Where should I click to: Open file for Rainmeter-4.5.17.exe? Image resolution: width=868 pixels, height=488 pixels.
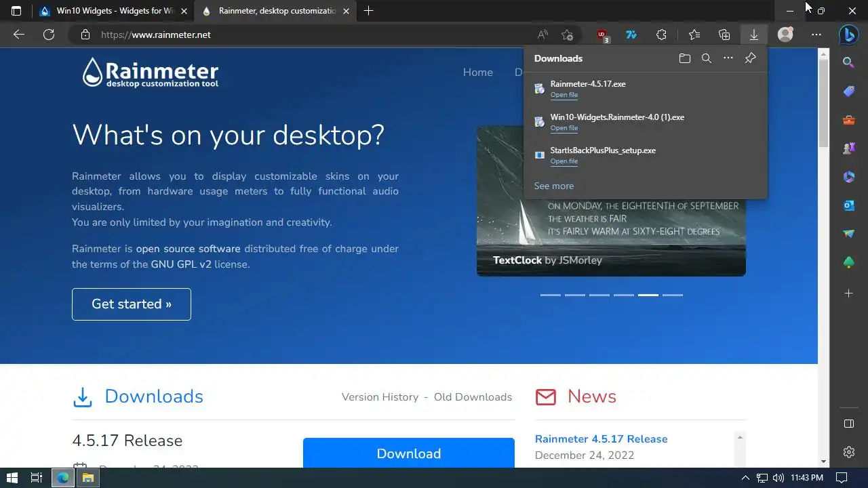pyautogui.click(x=564, y=95)
